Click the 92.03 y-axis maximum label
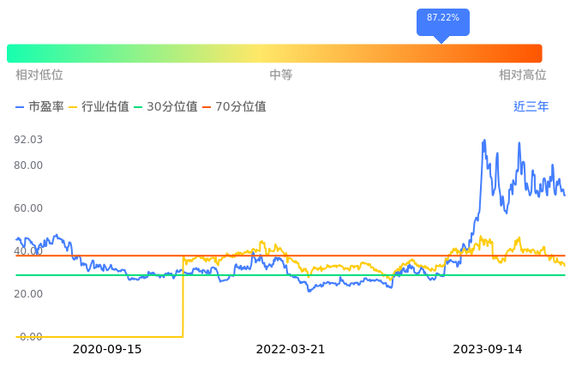Image resolution: width=588 pixels, height=379 pixels. click(x=28, y=140)
